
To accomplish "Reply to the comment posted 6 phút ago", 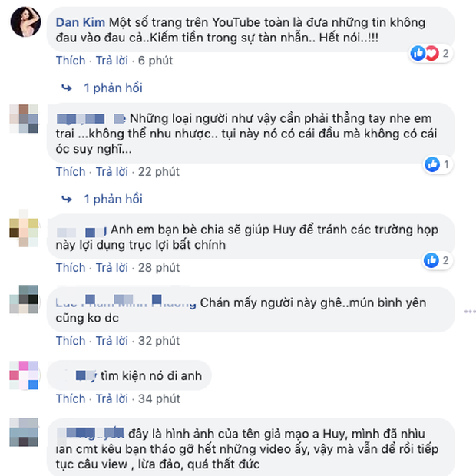I will click(x=112, y=61).
